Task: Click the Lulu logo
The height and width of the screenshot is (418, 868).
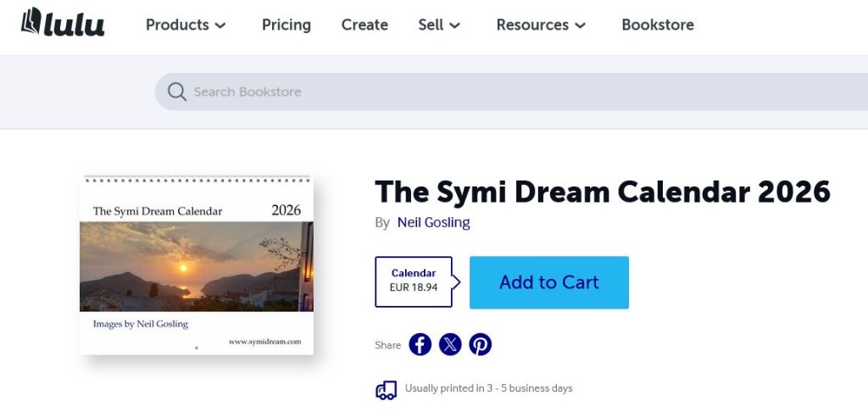Action: click(x=63, y=24)
